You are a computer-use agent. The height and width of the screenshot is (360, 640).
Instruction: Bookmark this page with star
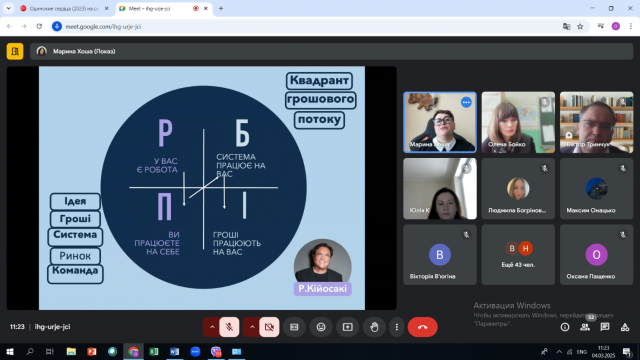580,26
